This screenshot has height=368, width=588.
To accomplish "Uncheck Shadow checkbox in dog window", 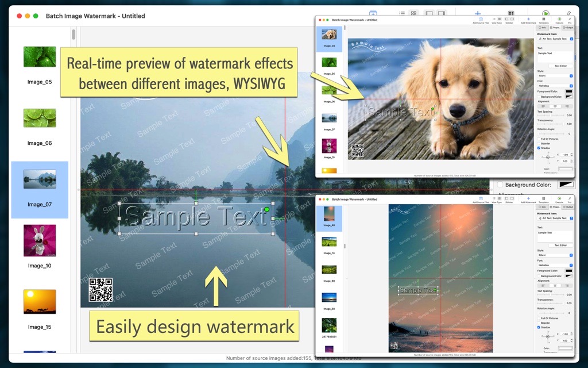I will tap(539, 148).
